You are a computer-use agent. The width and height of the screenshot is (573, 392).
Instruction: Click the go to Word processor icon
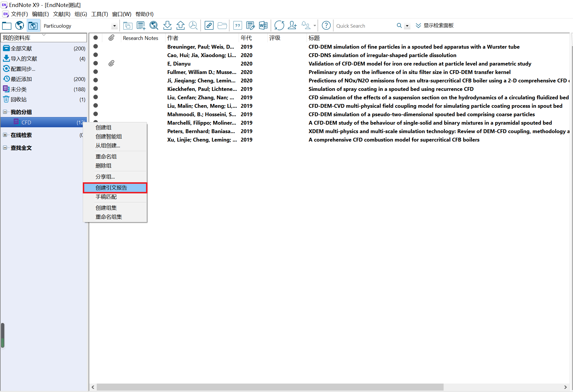263,26
